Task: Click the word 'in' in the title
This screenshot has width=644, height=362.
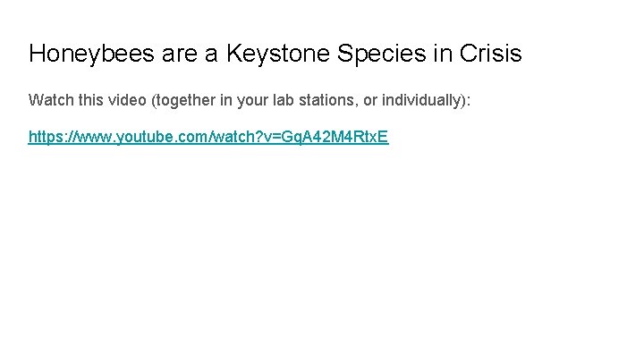Action: coord(444,54)
